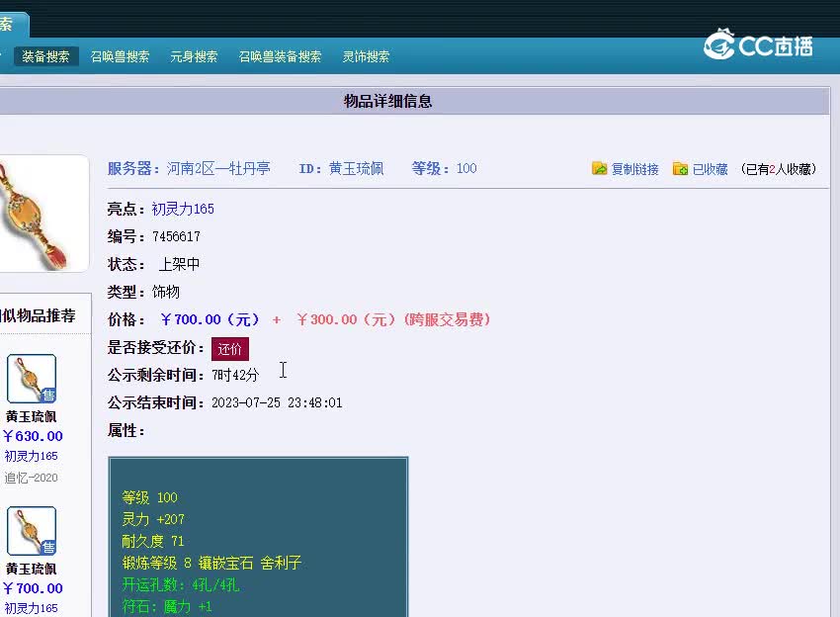The width and height of the screenshot is (840, 617).
Task: Click the 追忆-2020 seller text
Action: tap(31, 478)
